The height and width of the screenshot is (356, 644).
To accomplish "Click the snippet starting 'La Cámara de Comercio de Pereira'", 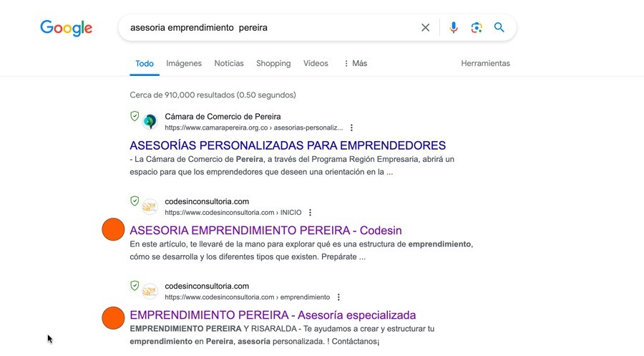I will [292, 165].
